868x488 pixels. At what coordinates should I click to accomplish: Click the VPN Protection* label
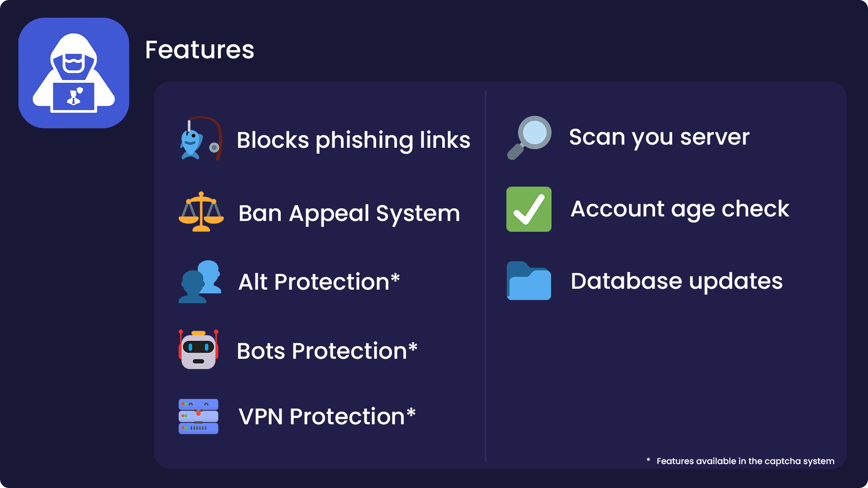coord(327,417)
